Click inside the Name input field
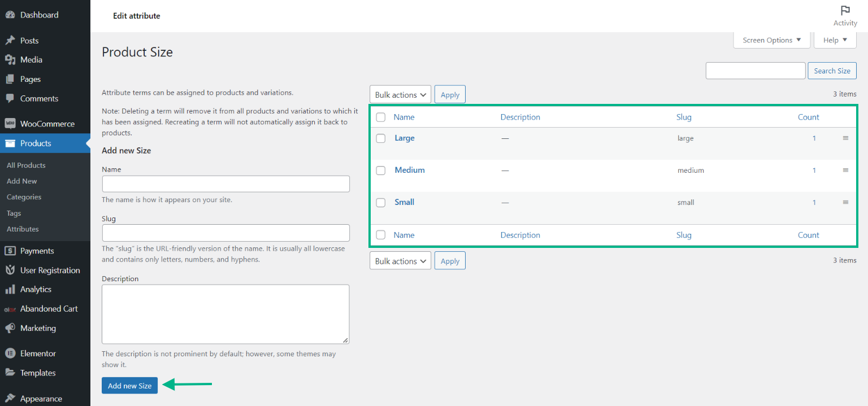Screen dimensions: 868x406 pos(225,184)
